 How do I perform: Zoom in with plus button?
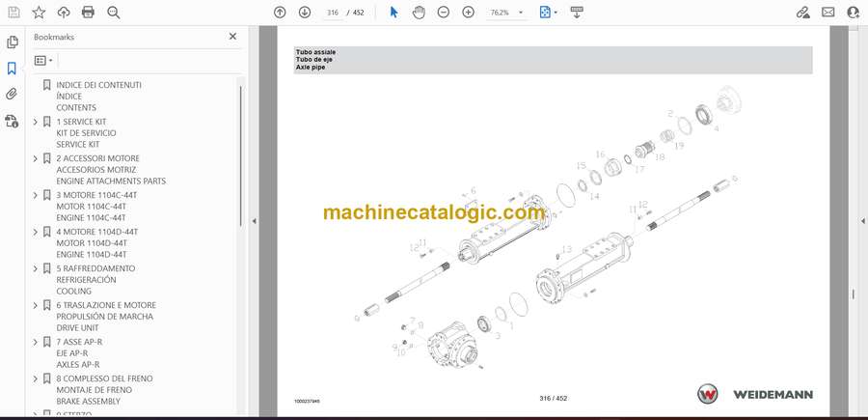[468, 13]
